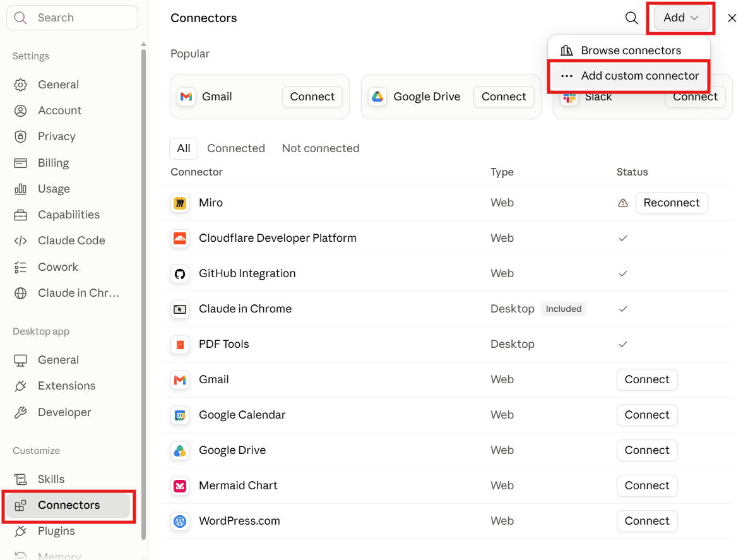Viewport: 748px width, 560px height.
Task: Click the Google Drive icon in Popular card
Action: [x=377, y=97]
